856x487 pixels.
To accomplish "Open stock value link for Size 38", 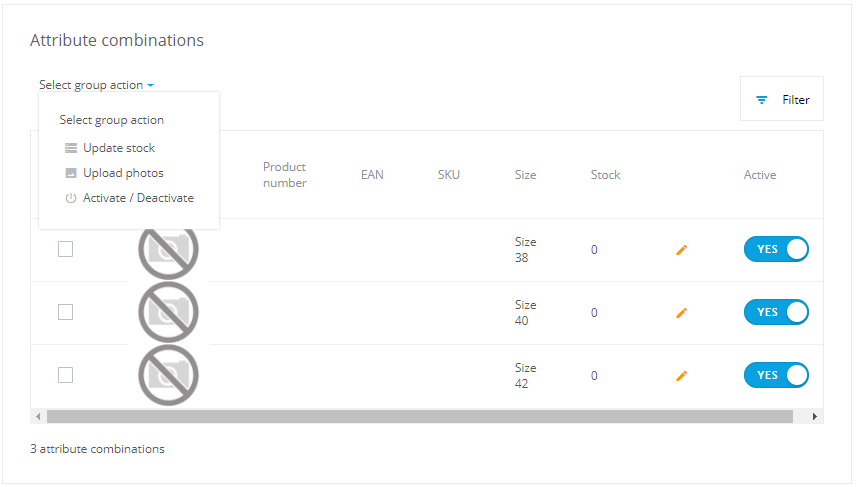I will (594, 250).
